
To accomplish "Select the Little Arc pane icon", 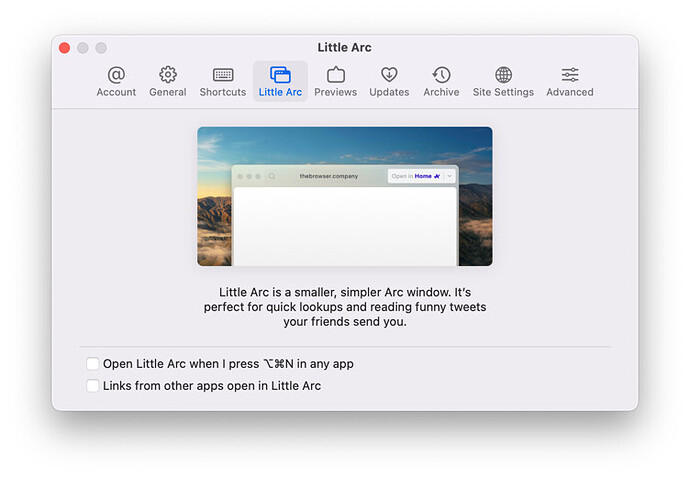I will click(x=280, y=82).
